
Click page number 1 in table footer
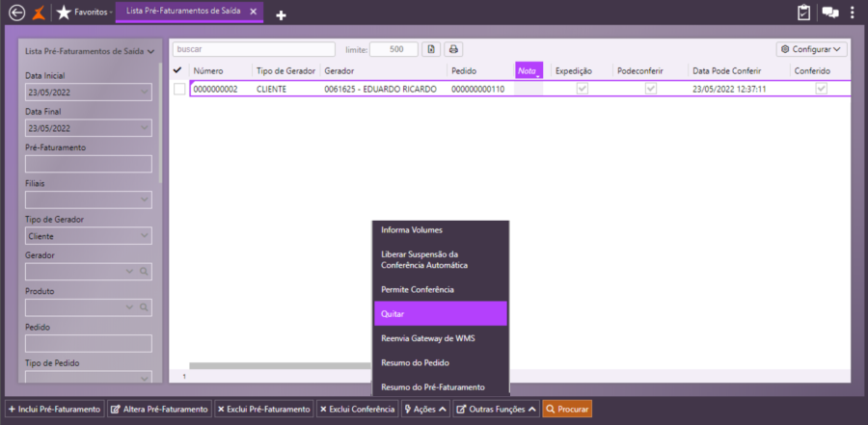click(184, 376)
